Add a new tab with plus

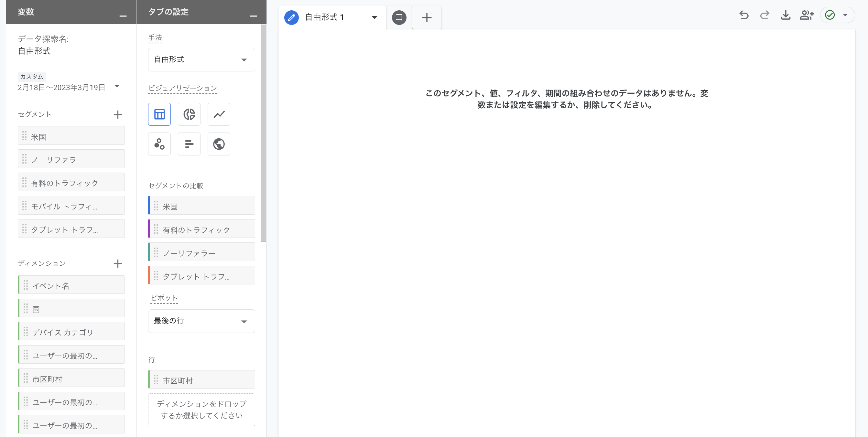pyautogui.click(x=427, y=17)
